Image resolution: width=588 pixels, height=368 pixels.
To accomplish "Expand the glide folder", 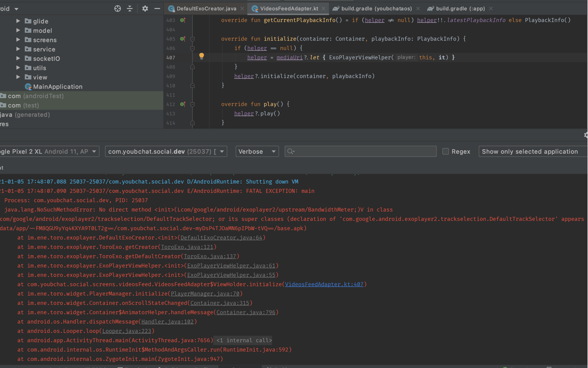I will 18,21.
